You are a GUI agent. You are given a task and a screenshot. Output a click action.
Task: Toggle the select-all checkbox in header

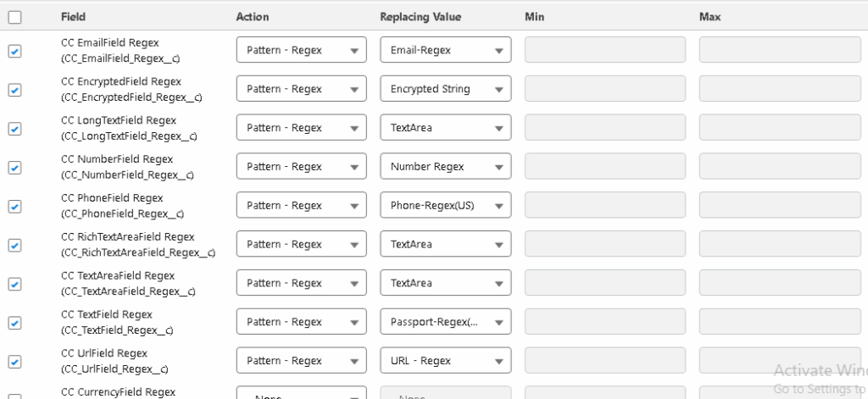pyautogui.click(x=14, y=17)
